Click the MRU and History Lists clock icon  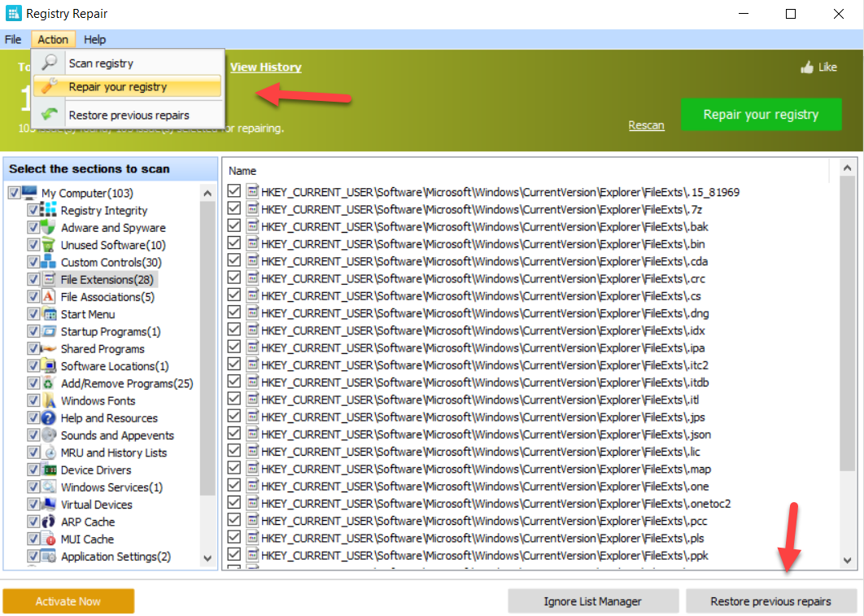click(50, 452)
